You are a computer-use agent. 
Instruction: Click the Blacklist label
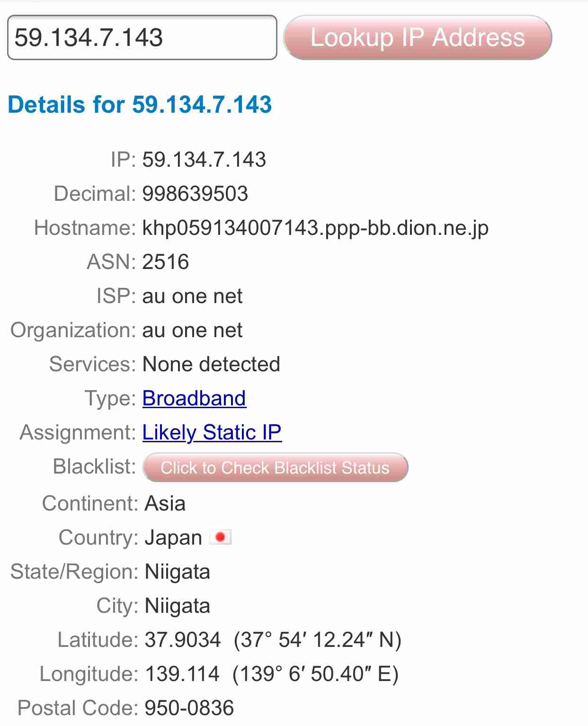click(95, 466)
